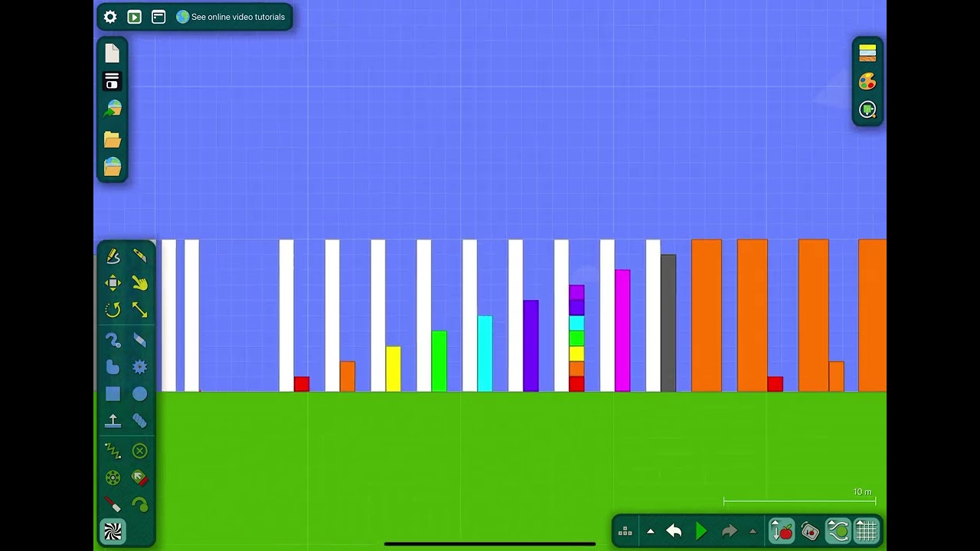Toggle accelerometer gravity button
This screenshot has width=980, height=551.
(x=810, y=530)
